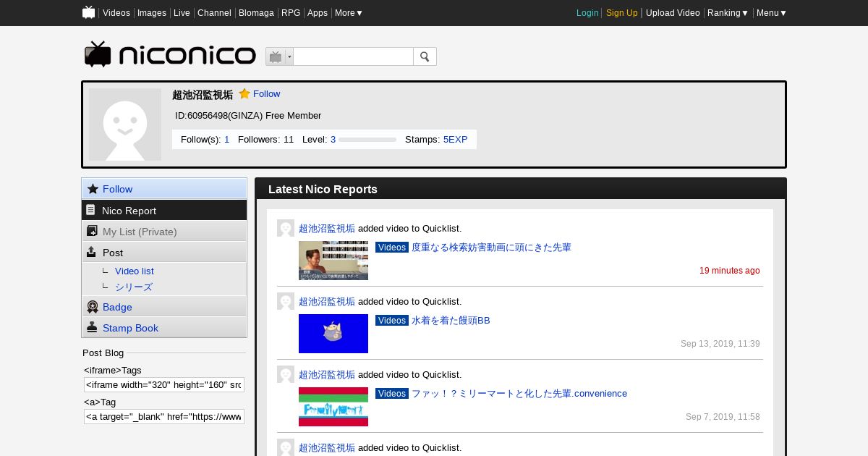Viewport: 868px width, 456px height.
Task: Open Apps in top navigation
Action: click(318, 13)
